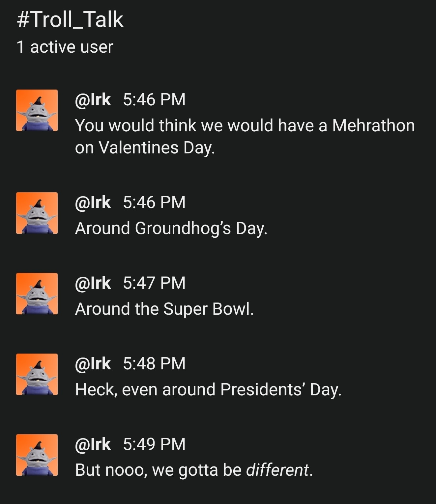Show the "1 active user" list
Screen dimensions: 436x504
(65, 47)
